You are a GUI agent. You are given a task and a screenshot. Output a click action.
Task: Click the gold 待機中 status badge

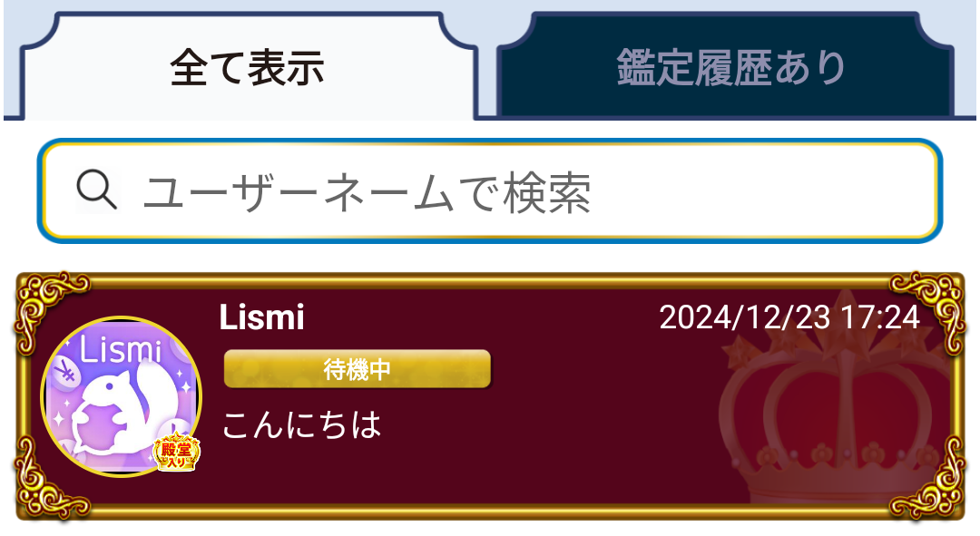(x=358, y=369)
